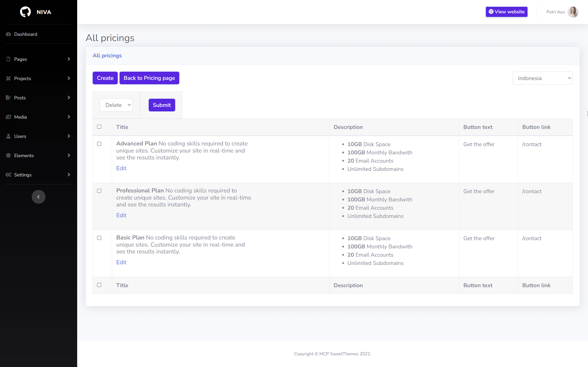
Task: Click the Pages document icon
Action: [x=8, y=59]
